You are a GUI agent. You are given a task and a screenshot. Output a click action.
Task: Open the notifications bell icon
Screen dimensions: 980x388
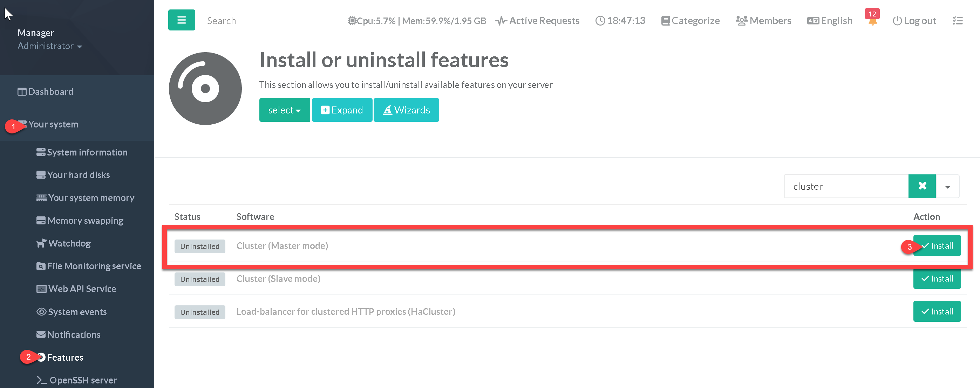[x=872, y=21]
